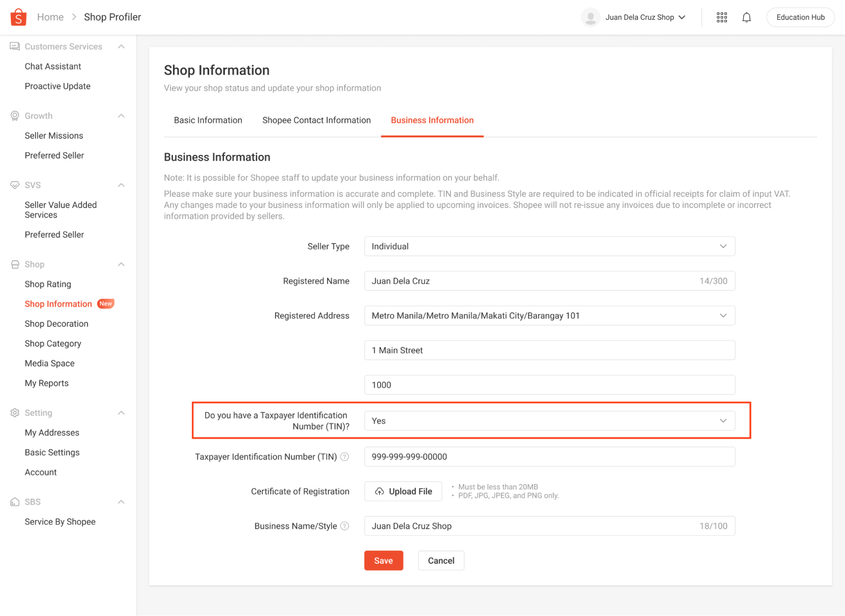Switch to Shopee Contact Information tab
Image resolution: width=845 pixels, height=616 pixels.
coord(316,120)
